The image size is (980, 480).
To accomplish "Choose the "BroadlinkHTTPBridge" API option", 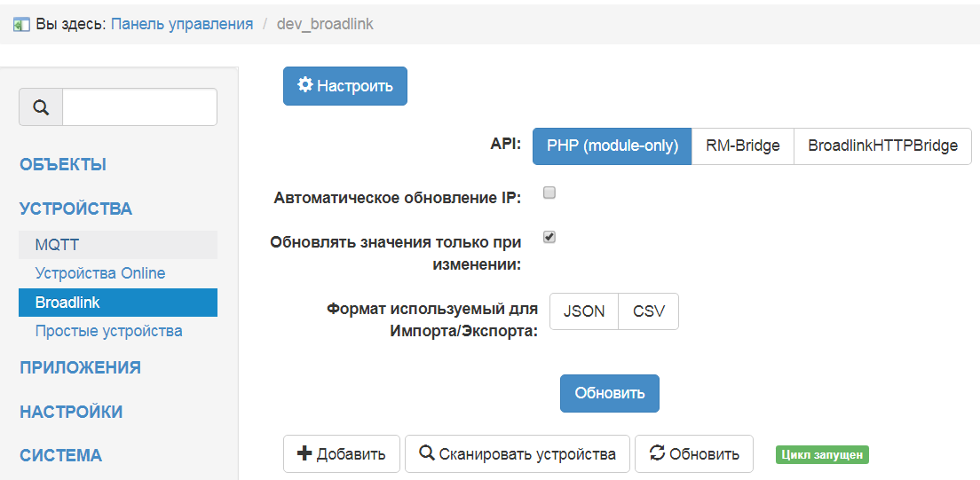I will click(883, 146).
